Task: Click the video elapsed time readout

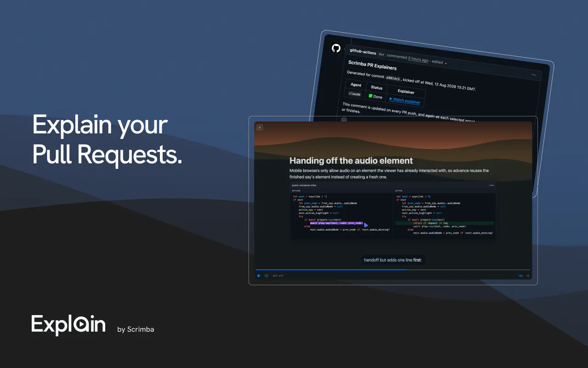Action: (278, 276)
